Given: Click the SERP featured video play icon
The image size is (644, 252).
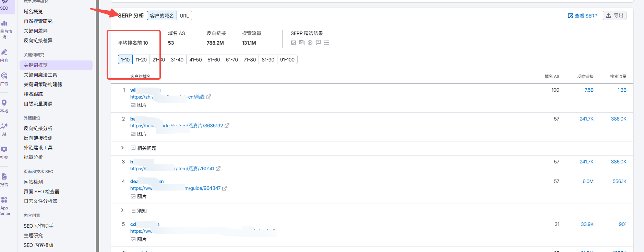Looking at the screenshot, I should [x=310, y=43].
